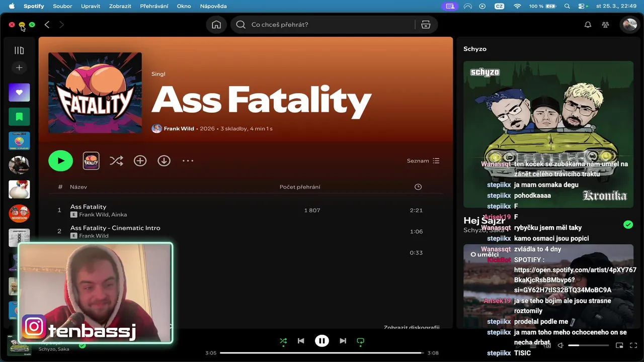Open Seznam view mode dropdown
The width and height of the screenshot is (644, 362).
[x=423, y=161]
